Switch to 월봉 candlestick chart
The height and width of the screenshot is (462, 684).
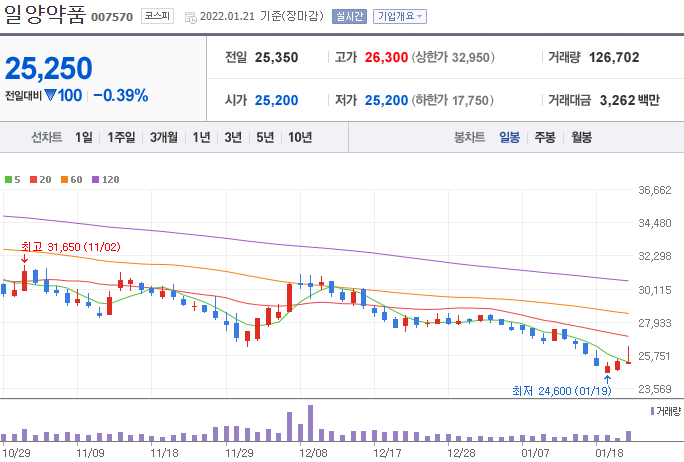tap(581, 137)
